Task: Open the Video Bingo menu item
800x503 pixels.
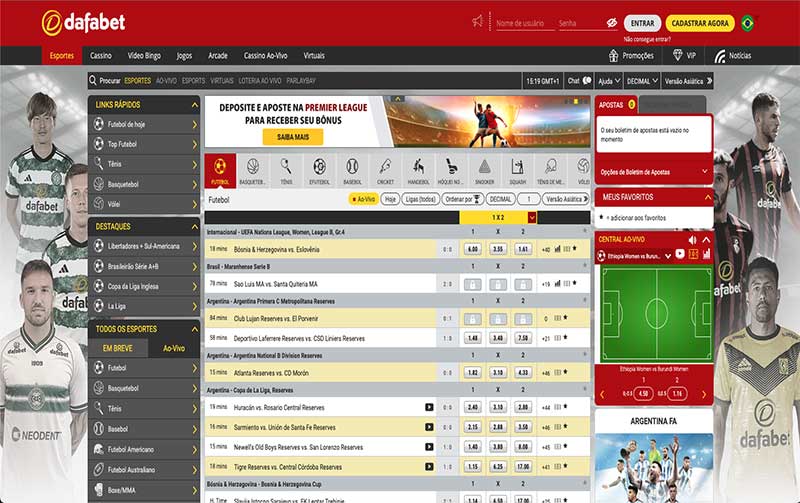Action: pos(144,56)
